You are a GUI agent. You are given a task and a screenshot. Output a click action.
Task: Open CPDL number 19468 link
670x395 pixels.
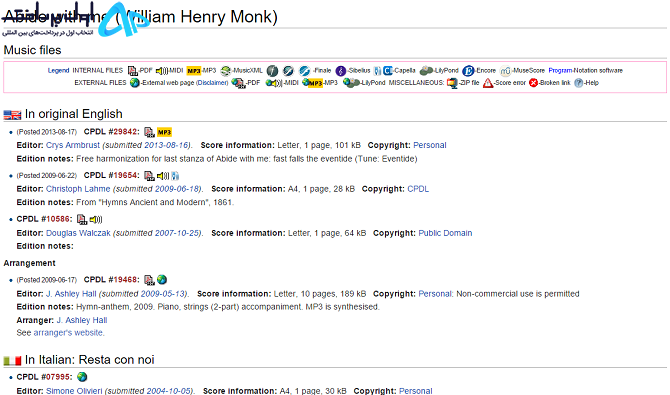tap(124, 280)
